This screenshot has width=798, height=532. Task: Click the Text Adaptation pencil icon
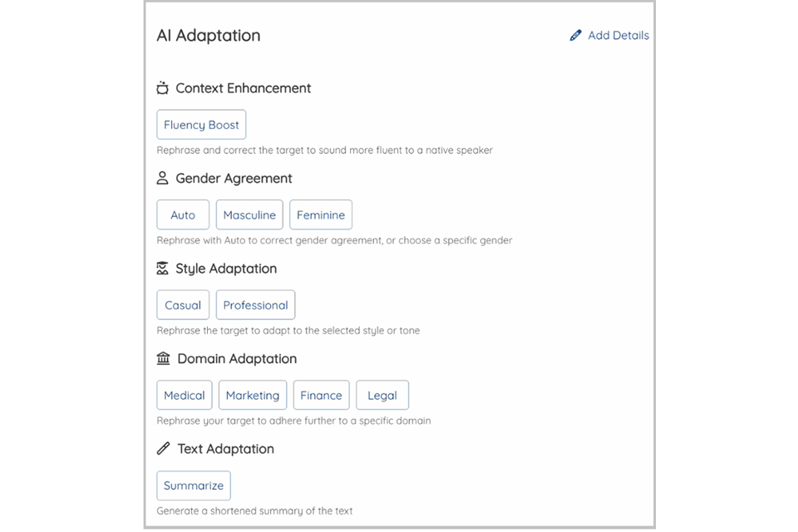click(163, 449)
